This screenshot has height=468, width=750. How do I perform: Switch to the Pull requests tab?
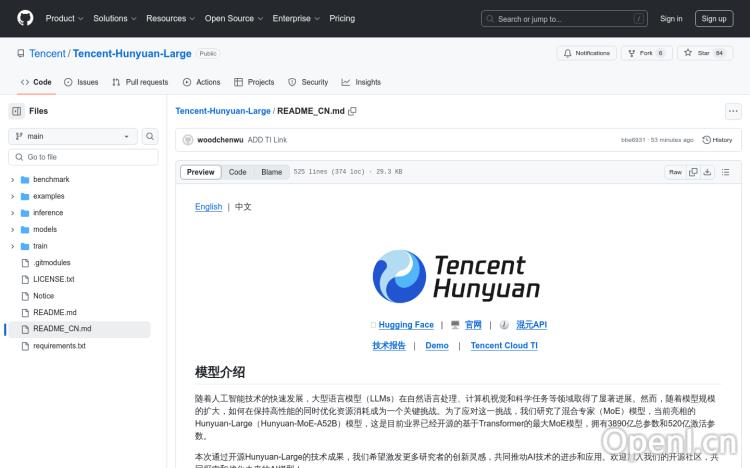[140, 82]
